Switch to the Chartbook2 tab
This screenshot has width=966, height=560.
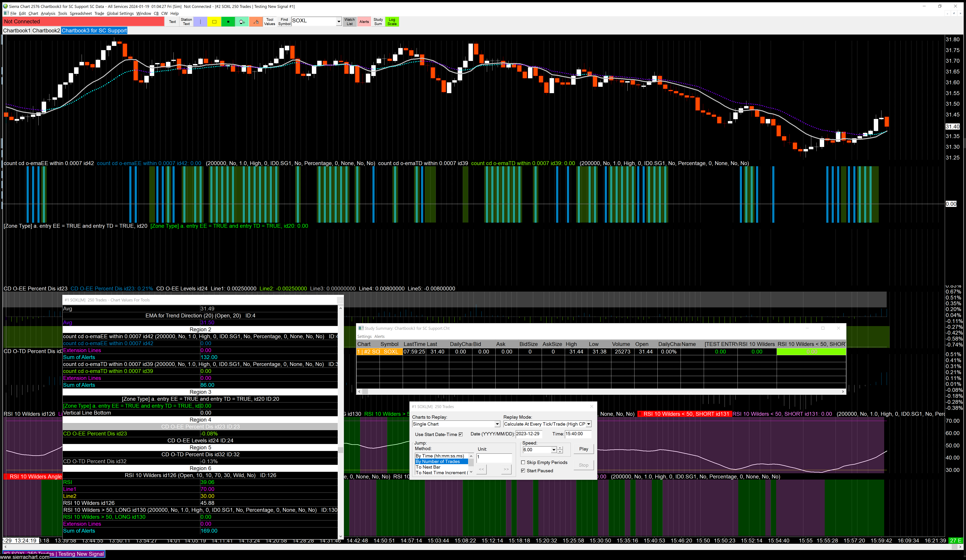pyautogui.click(x=46, y=31)
